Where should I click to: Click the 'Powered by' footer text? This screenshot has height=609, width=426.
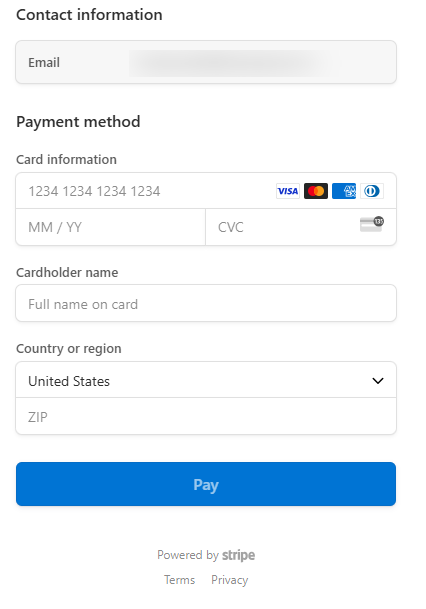click(188, 555)
